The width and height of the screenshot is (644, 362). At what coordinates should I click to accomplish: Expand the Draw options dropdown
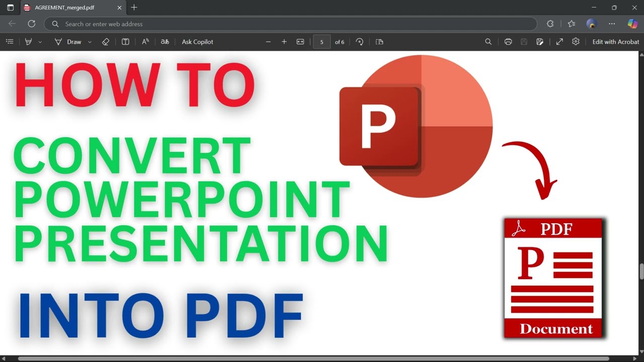[90, 42]
